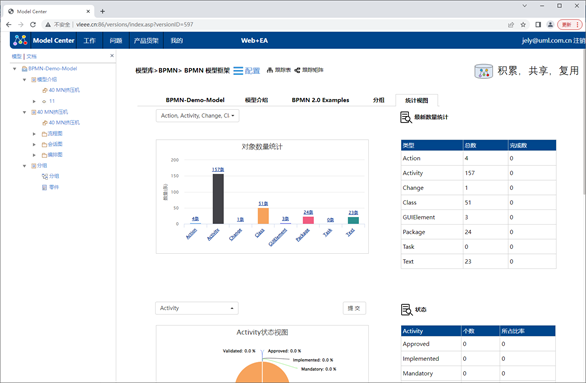This screenshot has width=587, height=383.
Task: Reload the page
Action: [33, 24]
